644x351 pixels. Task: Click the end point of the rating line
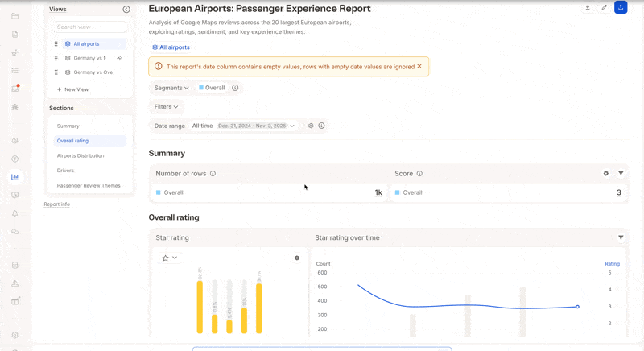(x=577, y=307)
